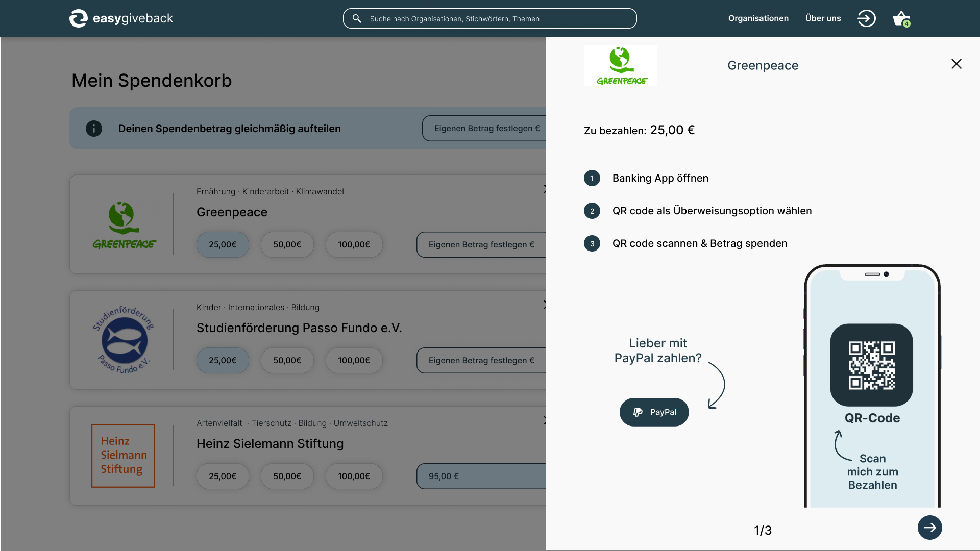Viewport: 980px width, 551px height.
Task: Click 'Banking App öffnen' step text
Action: pyautogui.click(x=660, y=178)
